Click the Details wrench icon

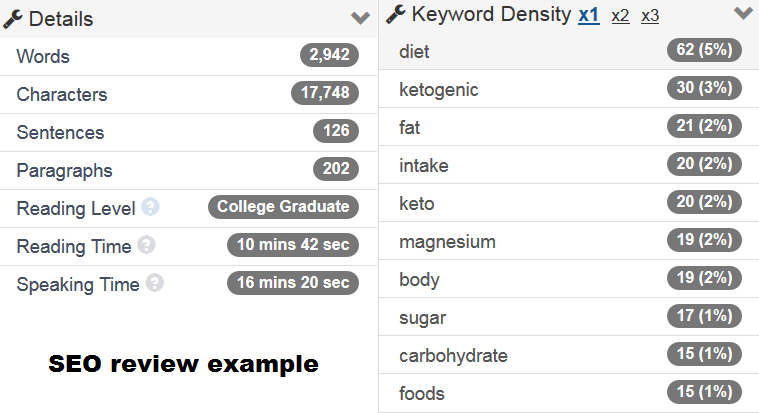(13, 18)
